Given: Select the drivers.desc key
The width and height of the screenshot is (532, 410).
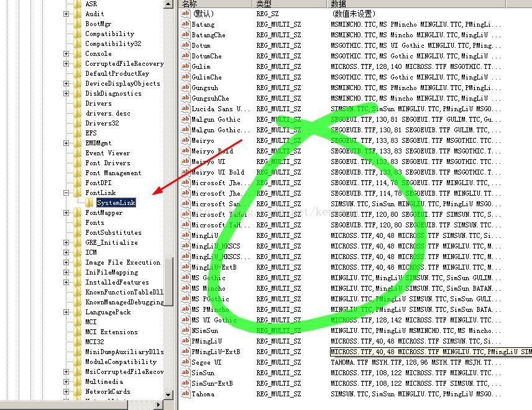Looking at the screenshot, I should coord(108,113).
